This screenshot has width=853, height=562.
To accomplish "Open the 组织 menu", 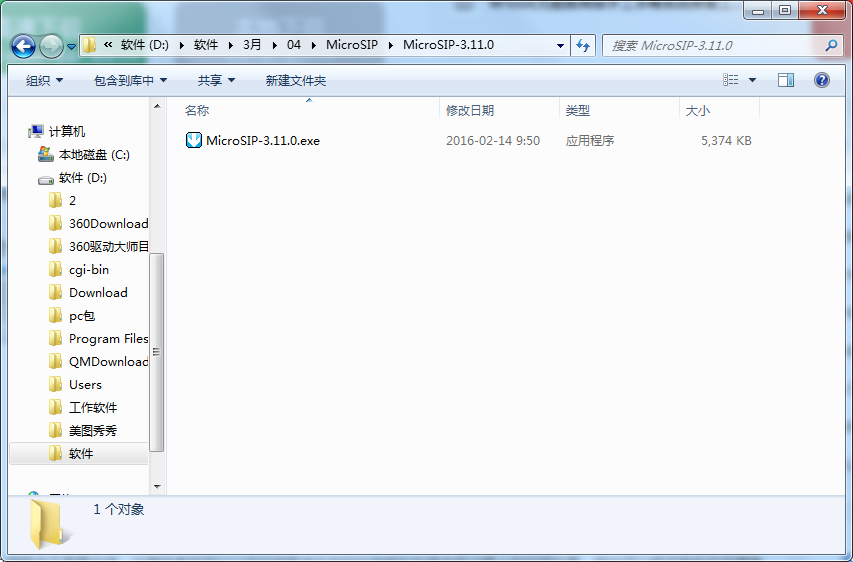I will [x=44, y=81].
